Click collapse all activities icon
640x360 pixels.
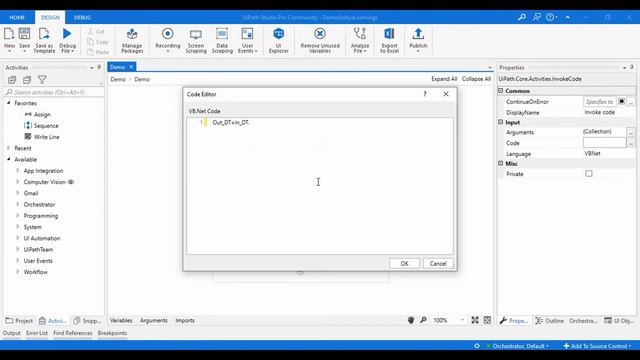pos(27,80)
